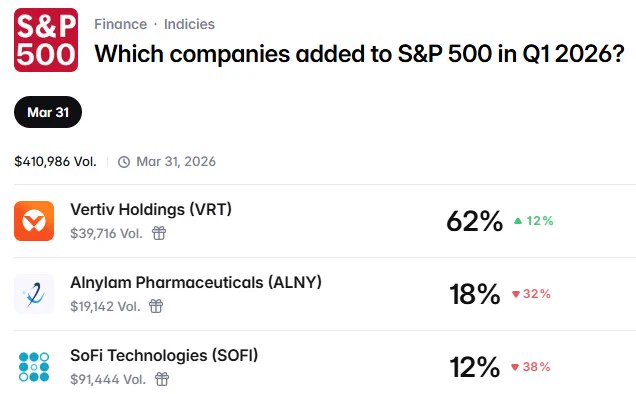Open the Indicies category link
Viewport: 636px width, 394px height.
pyautogui.click(x=189, y=24)
